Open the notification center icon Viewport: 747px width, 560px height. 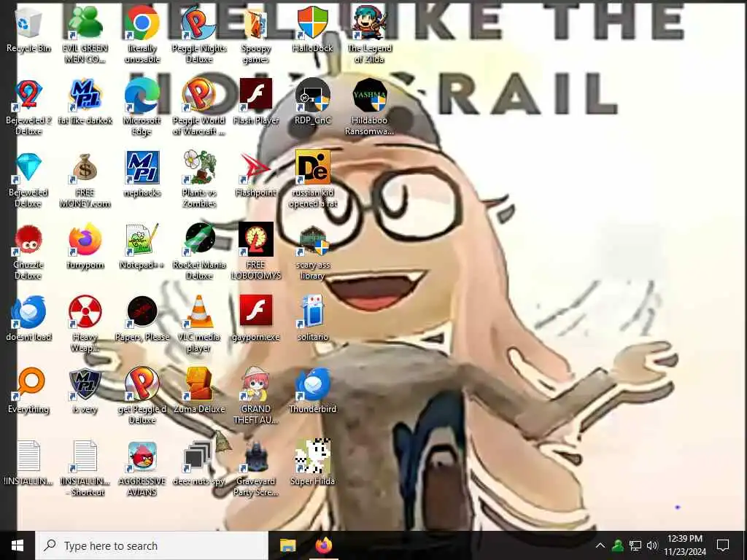723,545
